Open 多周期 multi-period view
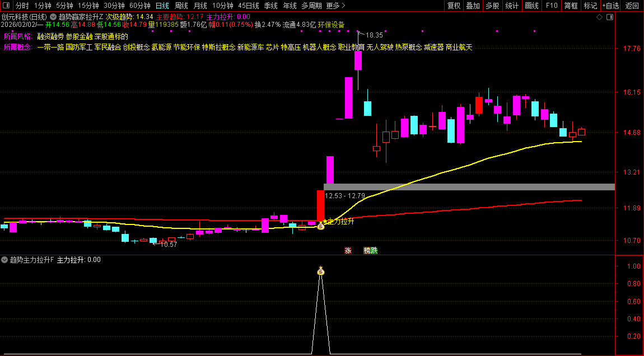 (311, 6)
